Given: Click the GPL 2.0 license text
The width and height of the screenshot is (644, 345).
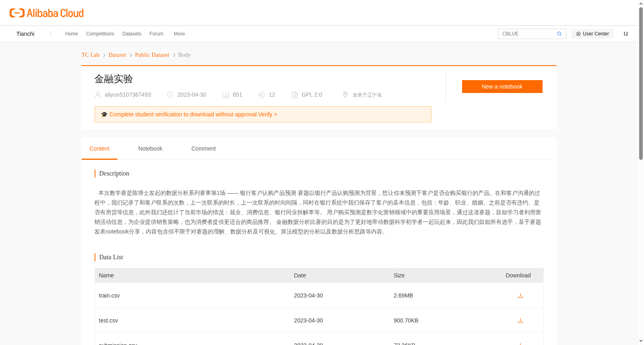Looking at the screenshot, I should pos(312,95).
